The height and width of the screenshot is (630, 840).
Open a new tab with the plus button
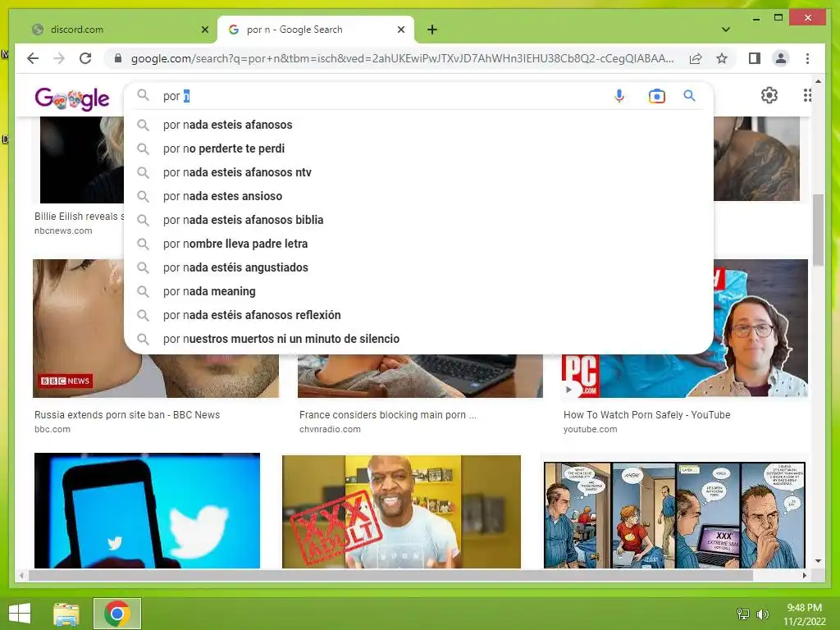click(x=431, y=30)
